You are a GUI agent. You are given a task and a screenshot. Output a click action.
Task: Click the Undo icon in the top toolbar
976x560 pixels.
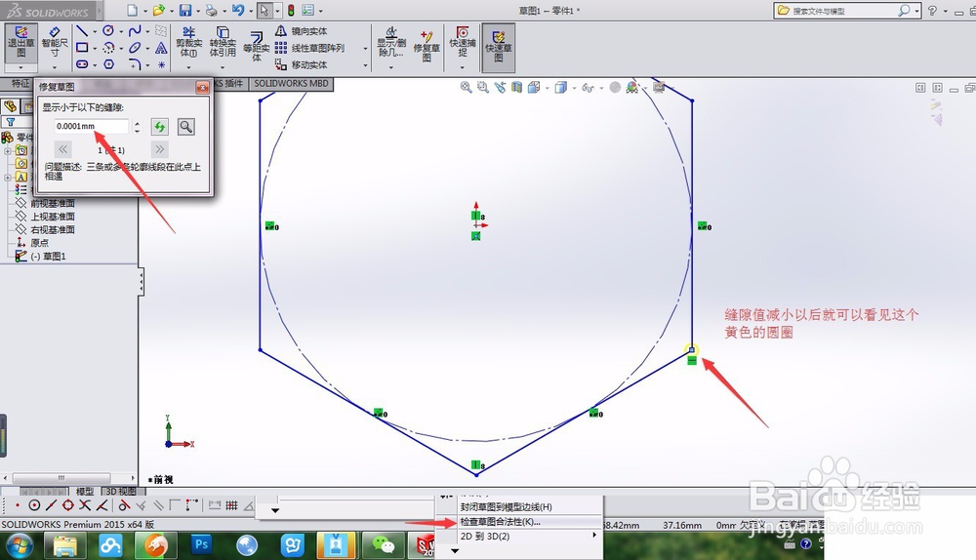coord(238,10)
